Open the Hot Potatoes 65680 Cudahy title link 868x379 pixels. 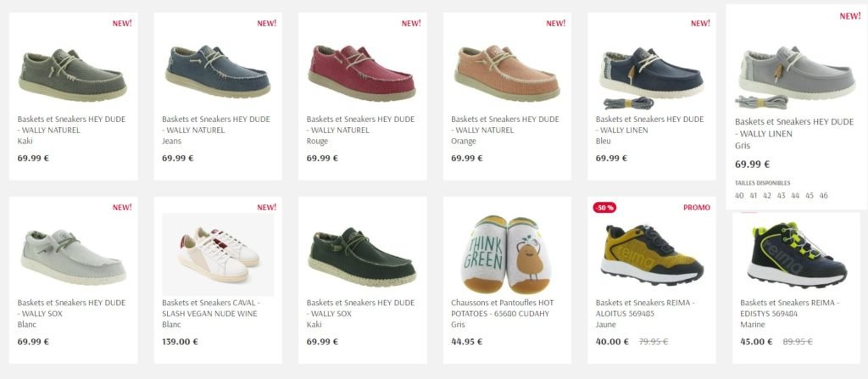coord(502,308)
